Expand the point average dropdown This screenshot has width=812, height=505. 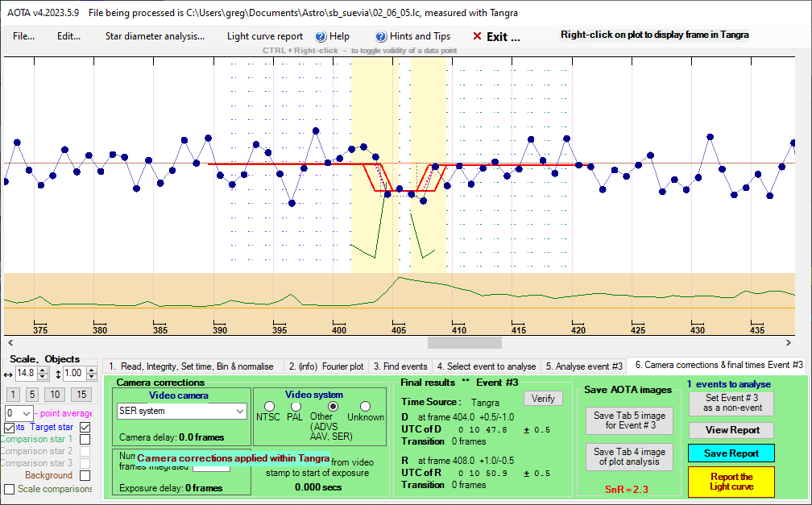28,413
